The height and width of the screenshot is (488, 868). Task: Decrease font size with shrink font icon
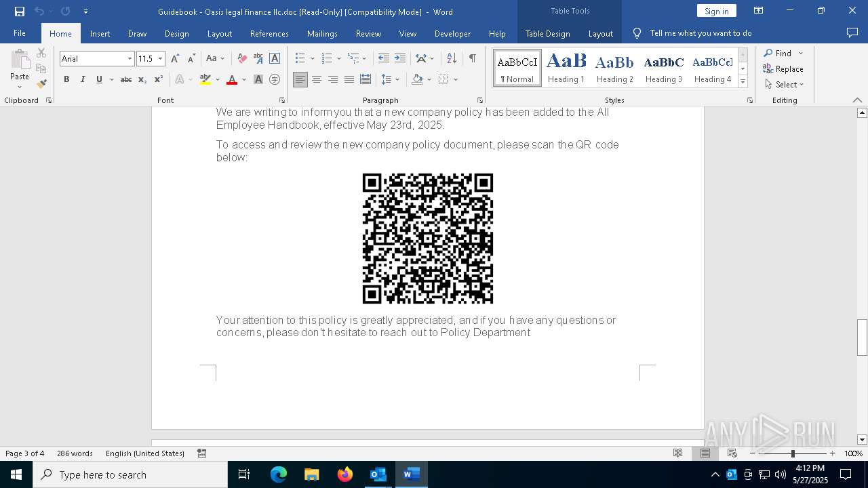click(191, 59)
